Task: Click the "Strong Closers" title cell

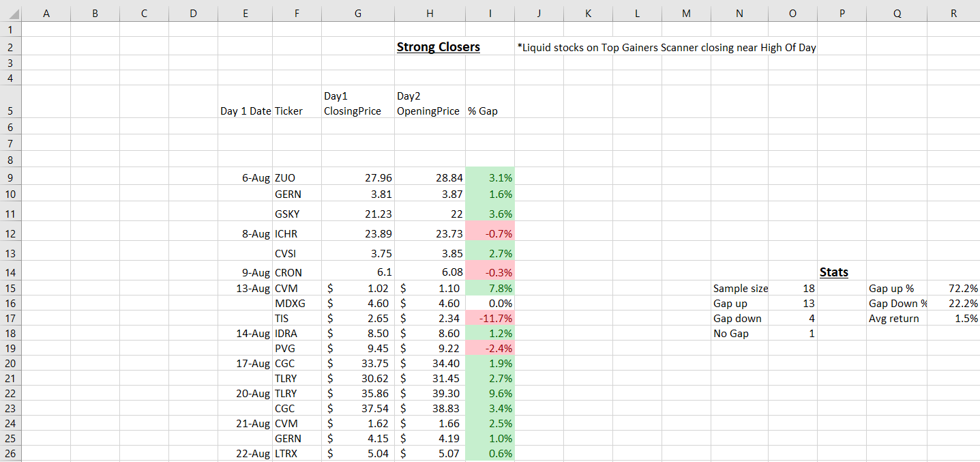Action: (x=438, y=47)
